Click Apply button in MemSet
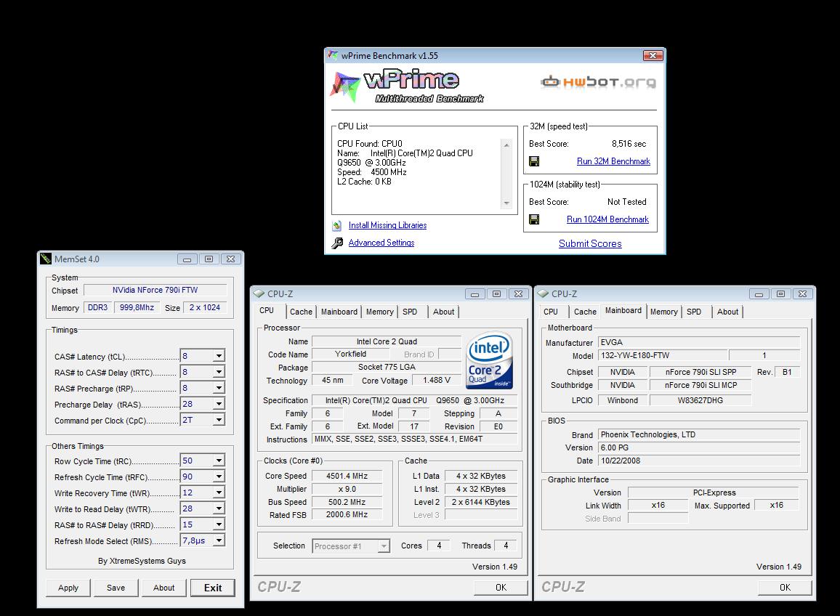Screen dimensions: 840x616 pyautogui.click(x=68, y=588)
